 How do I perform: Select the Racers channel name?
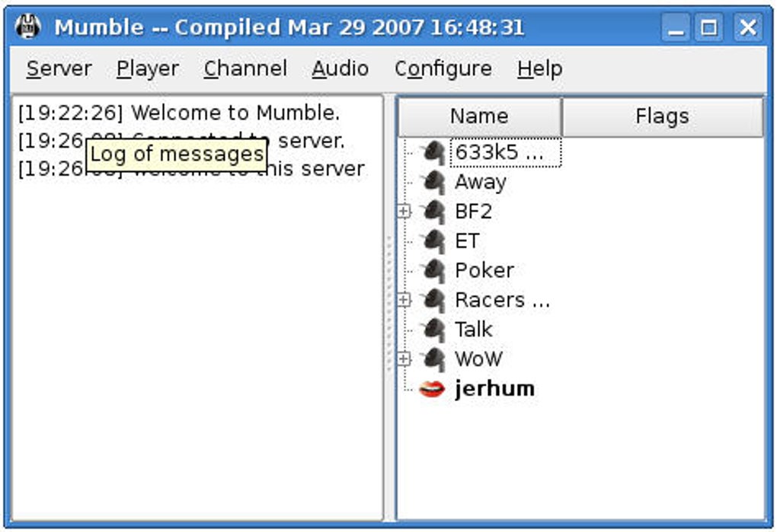click(x=502, y=300)
